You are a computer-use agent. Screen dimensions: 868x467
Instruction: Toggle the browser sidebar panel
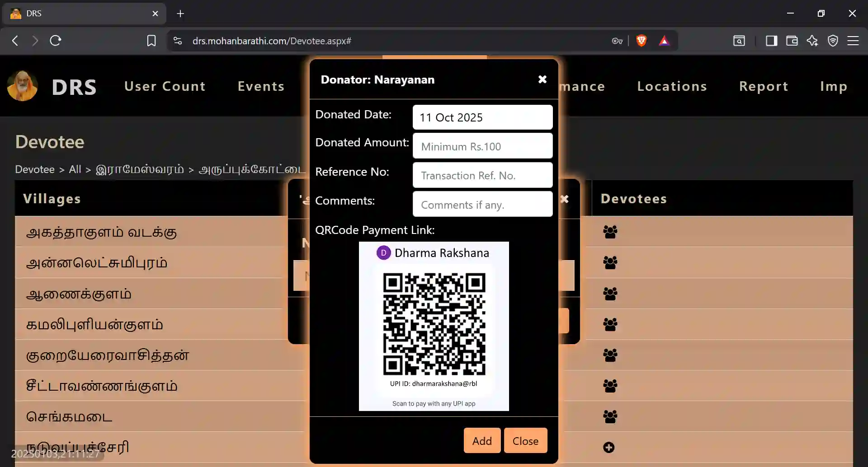pos(771,41)
